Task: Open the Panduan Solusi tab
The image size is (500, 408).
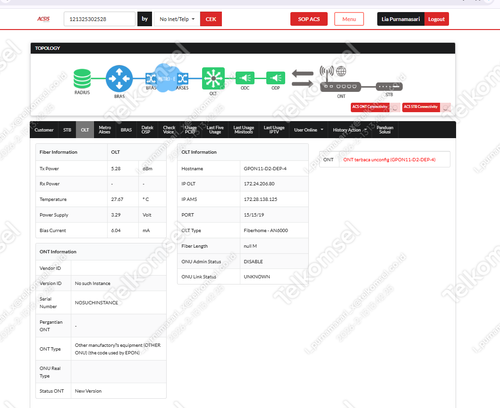Action: pyautogui.click(x=385, y=130)
